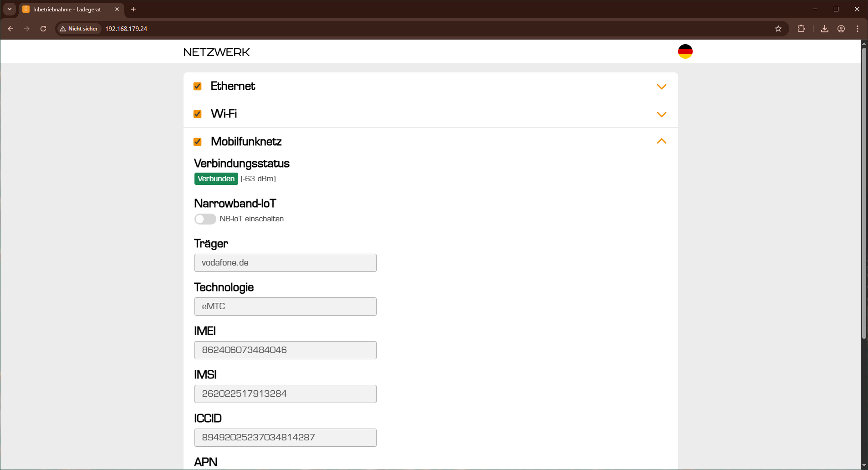Uncheck the Mobilfunknetz checkbox
868x470 pixels.
point(198,142)
